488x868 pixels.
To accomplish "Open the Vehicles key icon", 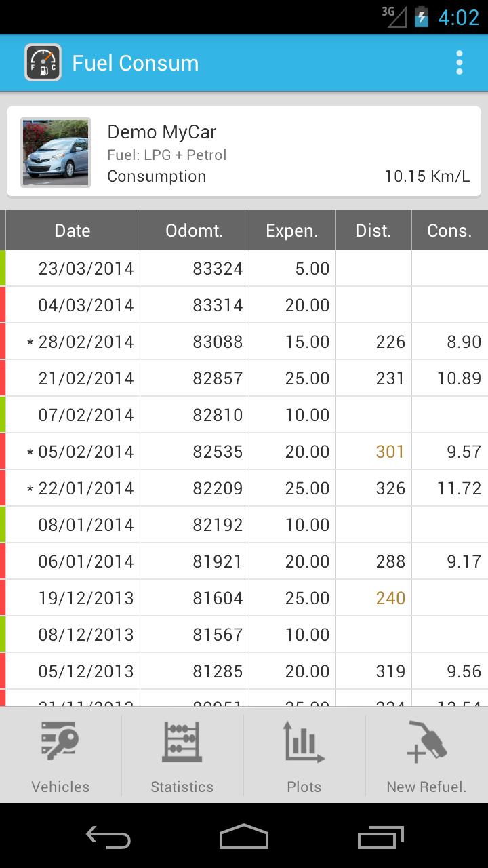I will point(60,742).
